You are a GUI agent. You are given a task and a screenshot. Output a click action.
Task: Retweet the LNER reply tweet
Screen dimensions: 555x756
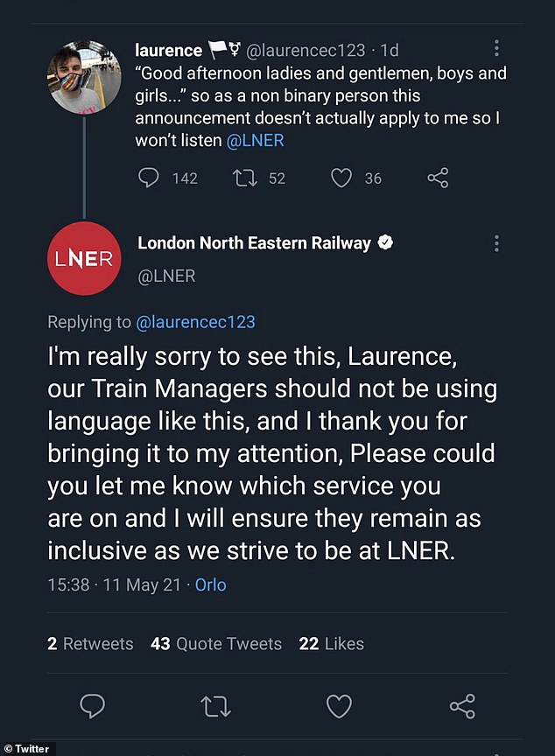[216, 706]
